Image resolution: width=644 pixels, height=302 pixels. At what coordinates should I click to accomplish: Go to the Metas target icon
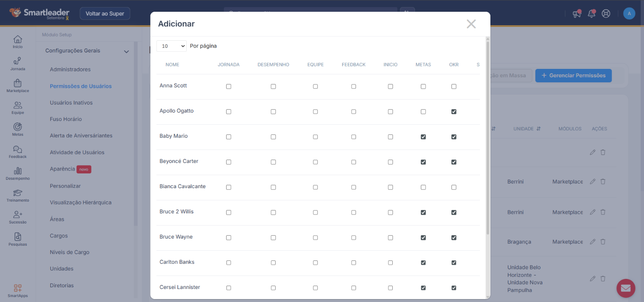coord(18,127)
